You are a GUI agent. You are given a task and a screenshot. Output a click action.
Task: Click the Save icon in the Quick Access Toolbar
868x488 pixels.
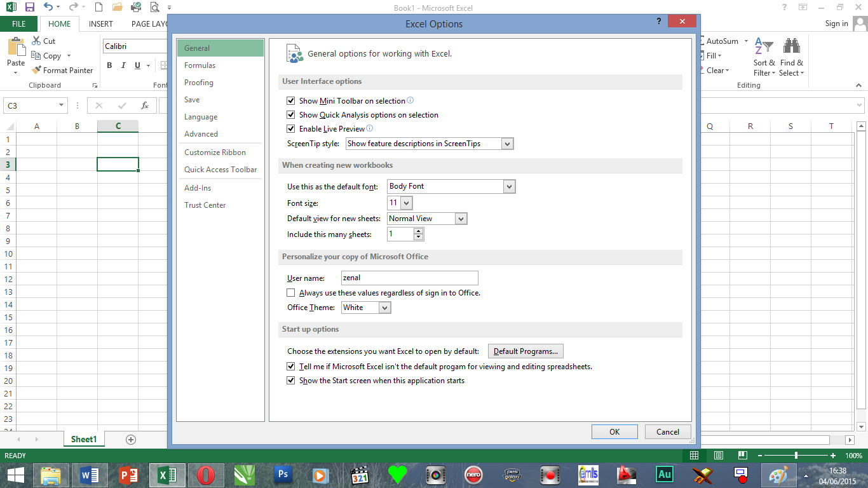coord(29,8)
